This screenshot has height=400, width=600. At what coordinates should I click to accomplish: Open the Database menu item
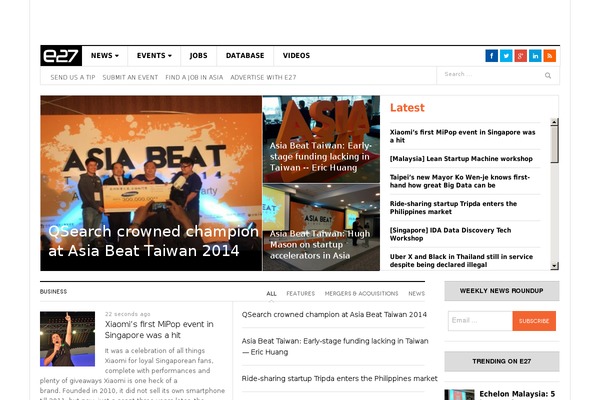coord(245,56)
